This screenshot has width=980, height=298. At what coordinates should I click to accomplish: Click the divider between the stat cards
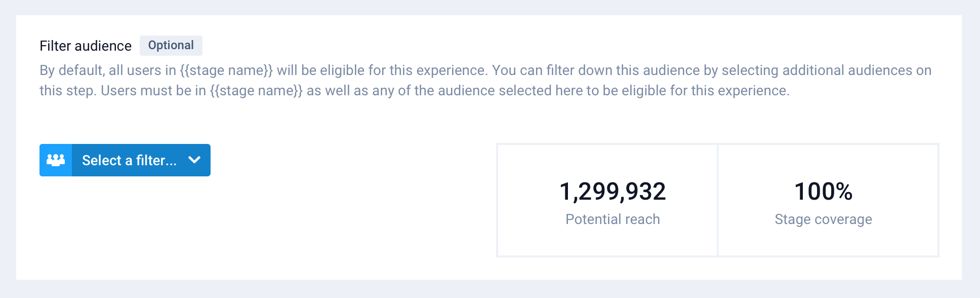tap(718, 200)
